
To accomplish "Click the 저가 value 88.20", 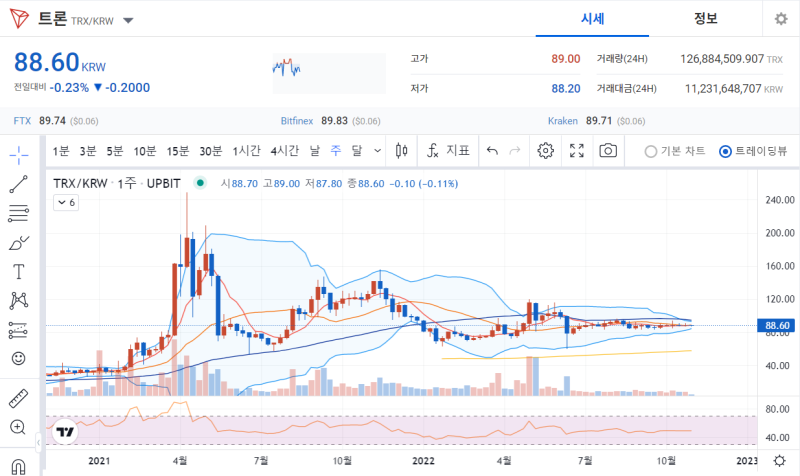I will coord(566,89).
